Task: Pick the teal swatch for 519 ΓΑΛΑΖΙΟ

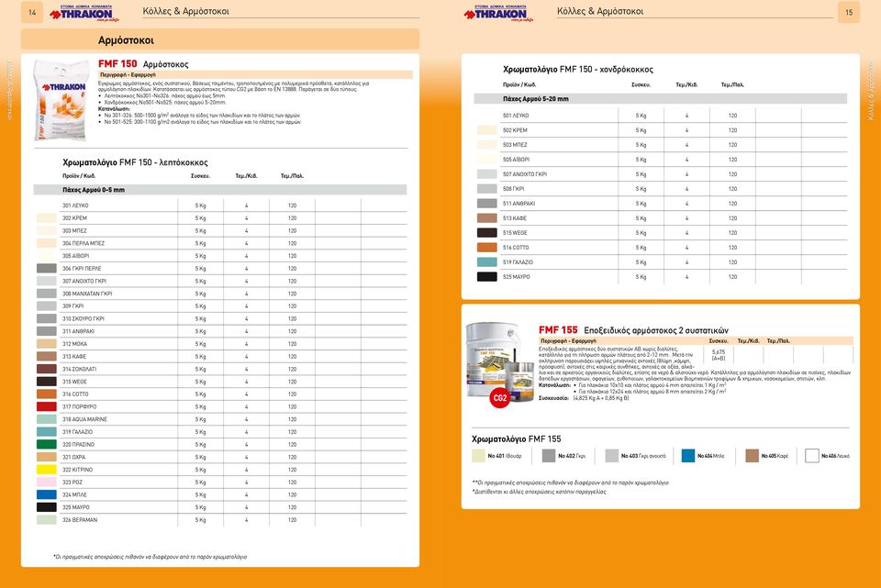Action: [487, 262]
